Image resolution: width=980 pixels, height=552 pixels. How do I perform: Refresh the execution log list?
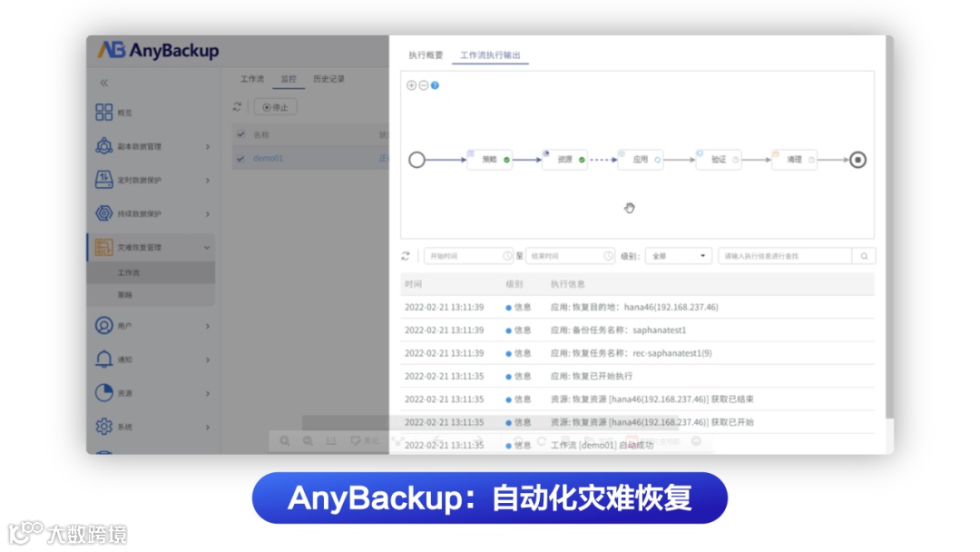pyautogui.click(x=406, y=256)
